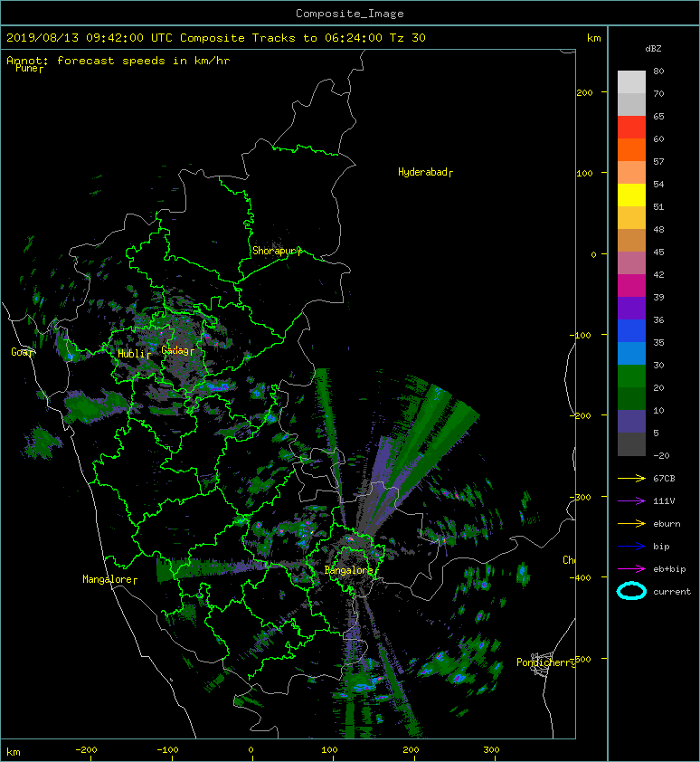Click the -200 km horizontal axis label
This screenshot has width=700, height=762.
pyautogui.click(x=87, y=750)
